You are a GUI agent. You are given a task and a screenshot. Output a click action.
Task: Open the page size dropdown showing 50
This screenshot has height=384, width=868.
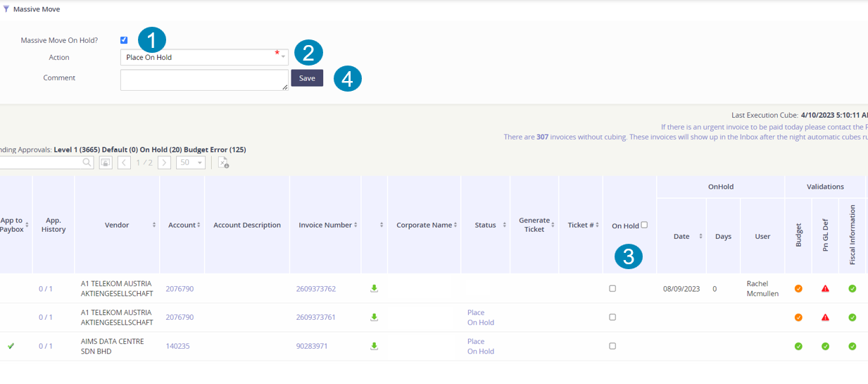(x=190, y=163)
